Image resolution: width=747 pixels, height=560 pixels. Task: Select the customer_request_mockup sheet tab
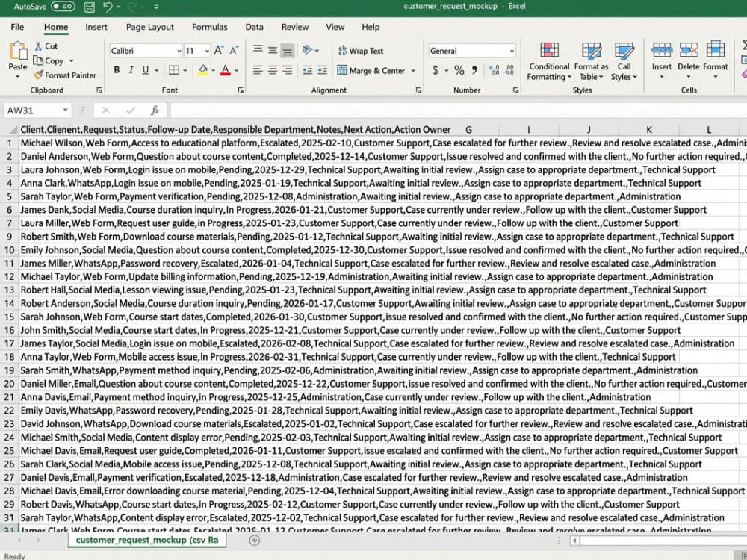[x=146, y=540]
